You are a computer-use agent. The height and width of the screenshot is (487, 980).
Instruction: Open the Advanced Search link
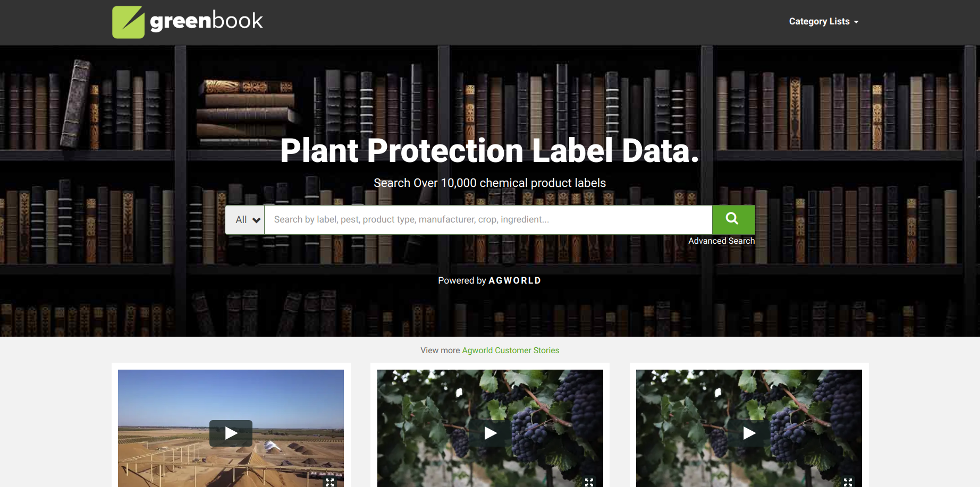tap(721, 241)
